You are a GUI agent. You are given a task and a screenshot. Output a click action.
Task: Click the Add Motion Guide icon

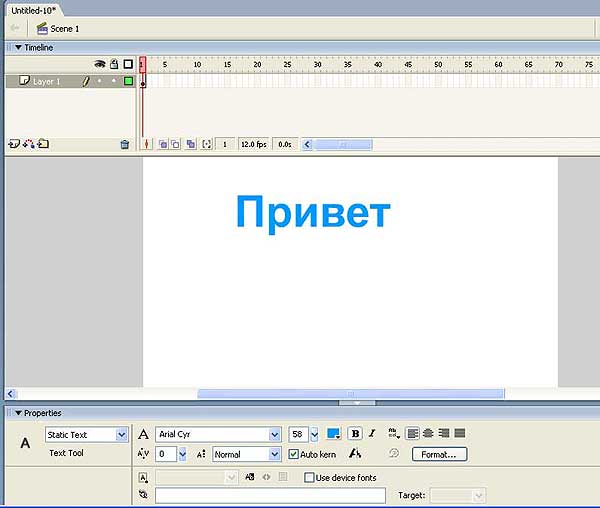29,144
